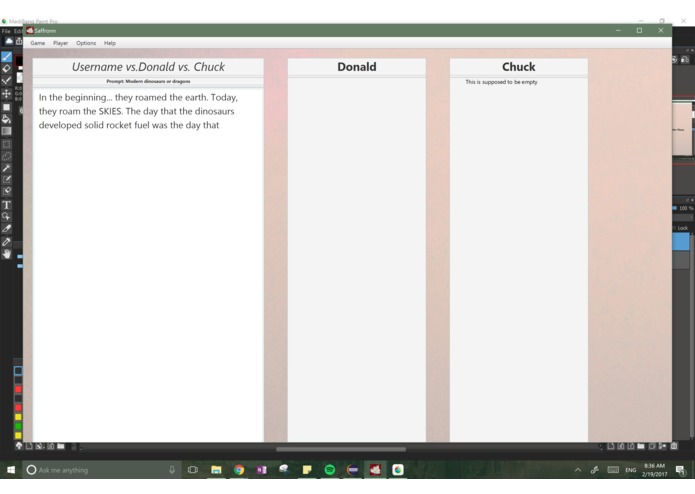Click the Cortana microphone icon
695x494 pixels.
pyautogui.click(x=172, y=470)
